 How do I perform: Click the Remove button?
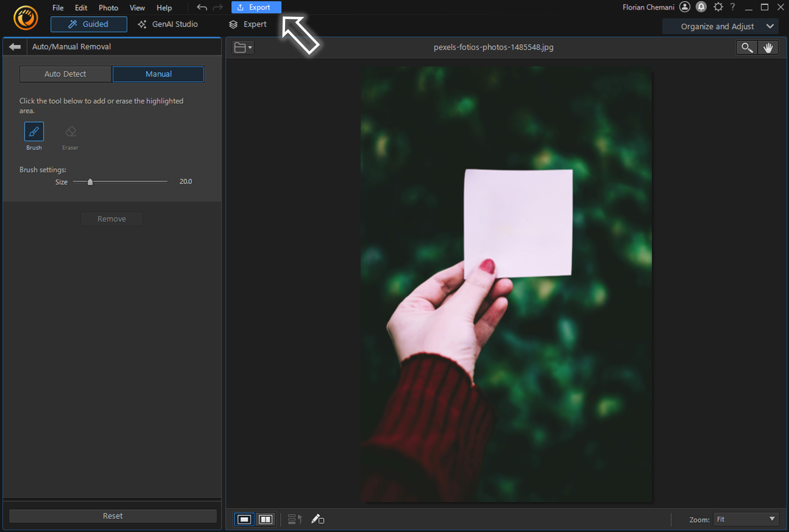pos(111,219)
